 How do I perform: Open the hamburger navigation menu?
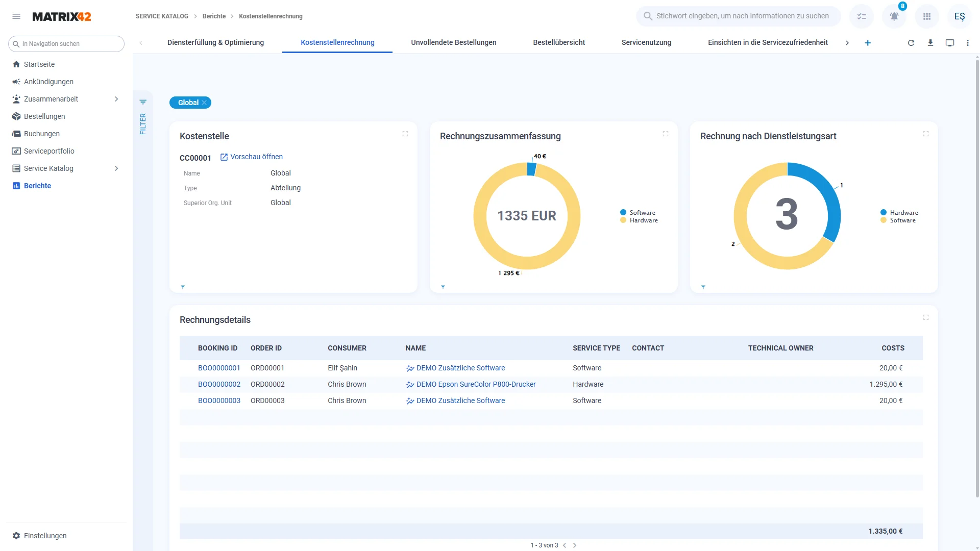pyautogui.click(x=16, y=16)
